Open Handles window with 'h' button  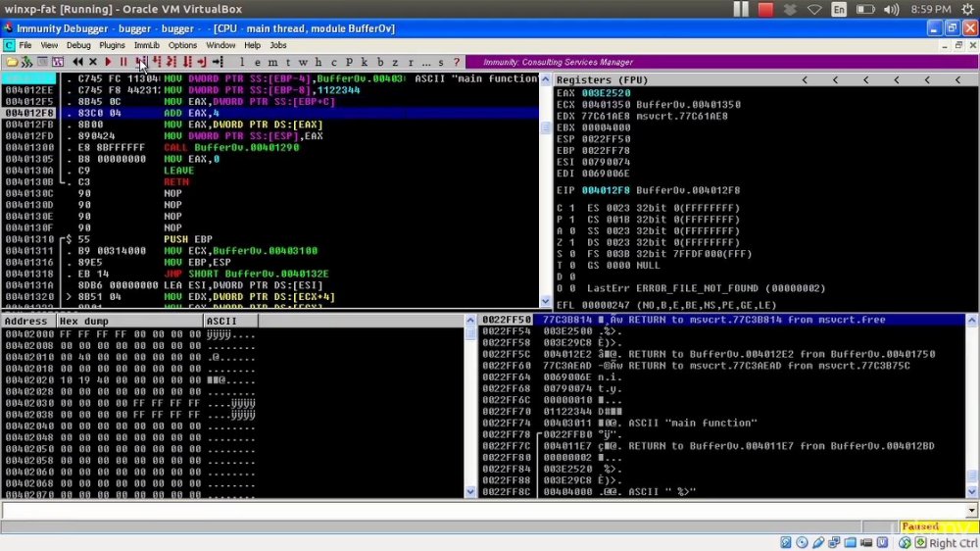318,62
